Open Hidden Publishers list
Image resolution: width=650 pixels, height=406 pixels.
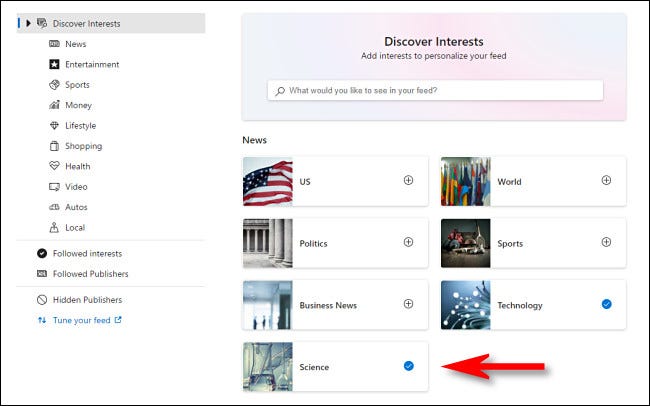[86, 299]
